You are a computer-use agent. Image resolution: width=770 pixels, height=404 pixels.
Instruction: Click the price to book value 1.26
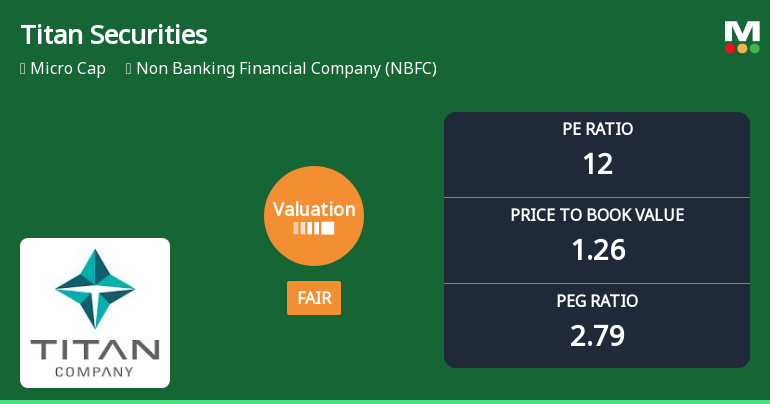click(x=597, y=249)
